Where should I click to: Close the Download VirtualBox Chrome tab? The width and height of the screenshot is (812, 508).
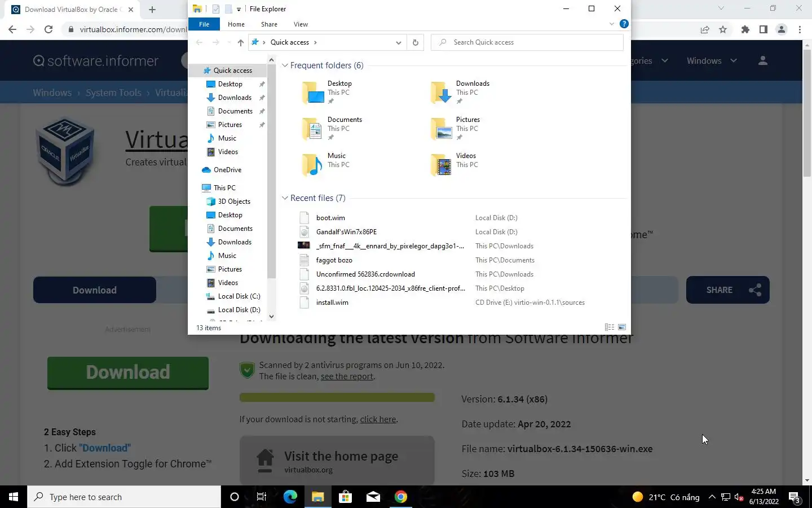coord(131,10)
